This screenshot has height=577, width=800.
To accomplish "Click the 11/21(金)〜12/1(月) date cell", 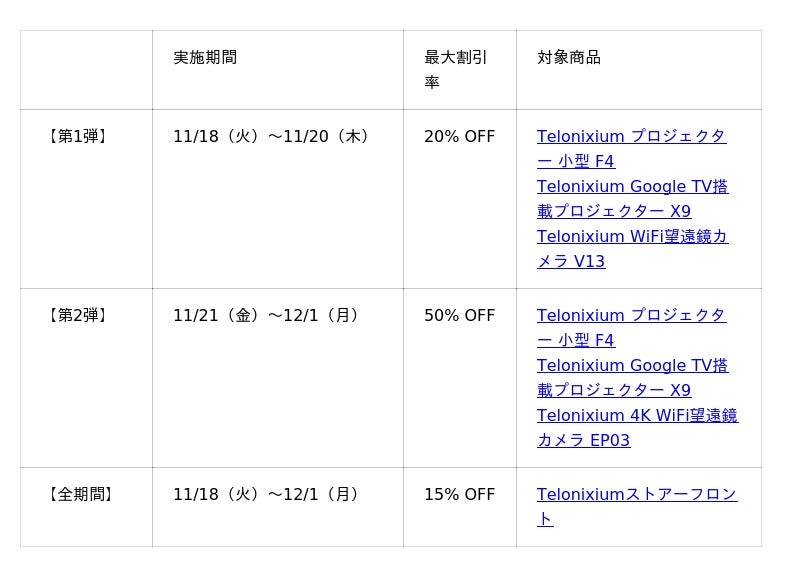I will [268, 315].
